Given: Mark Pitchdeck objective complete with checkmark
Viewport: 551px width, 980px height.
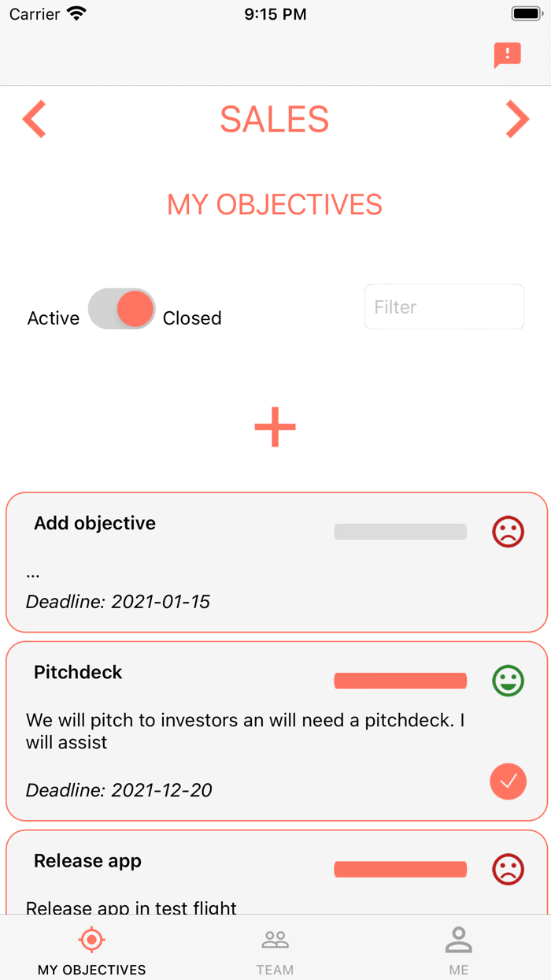Looking at the screenshot, I should 508,781.
